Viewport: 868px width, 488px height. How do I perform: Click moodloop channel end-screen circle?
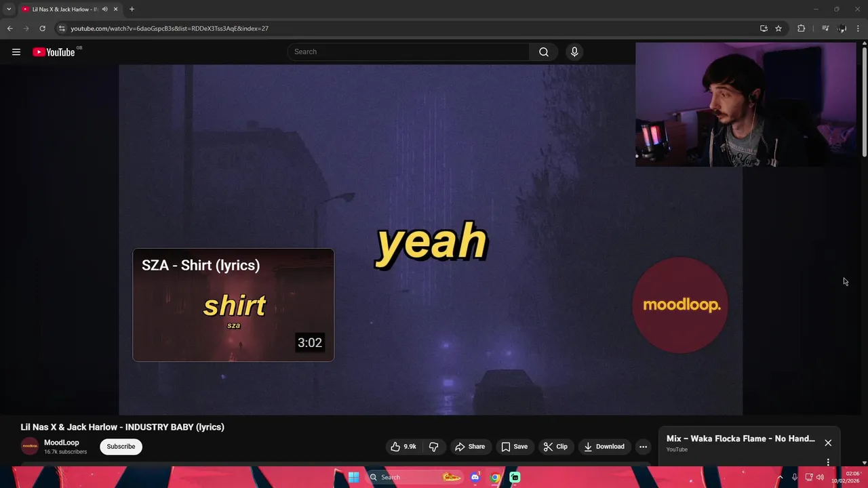[x=680, y=305]
